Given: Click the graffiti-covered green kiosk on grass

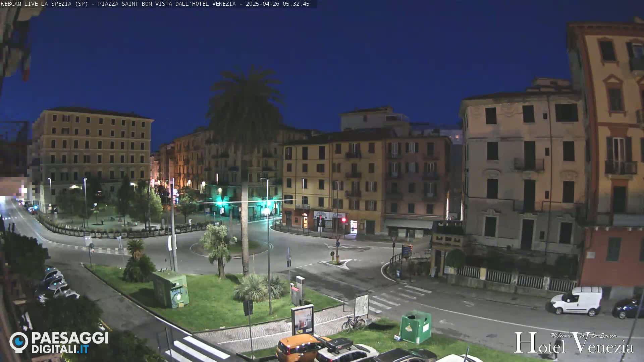Looking at the screenshot, I should click(170, 289).
